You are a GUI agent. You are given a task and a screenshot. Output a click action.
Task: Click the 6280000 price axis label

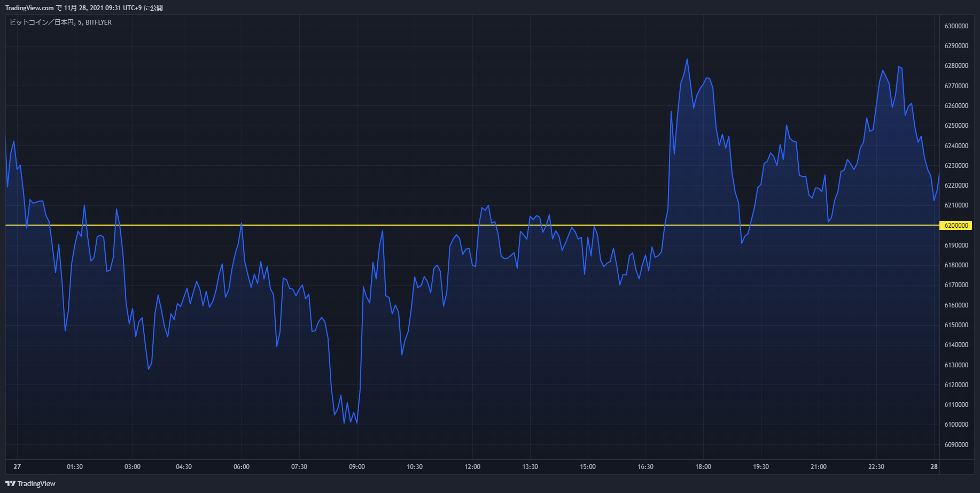(956, 66)
